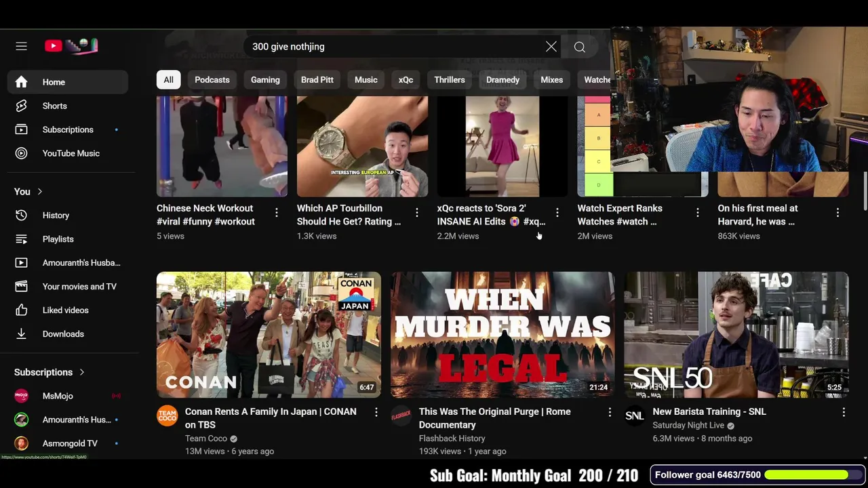Viewport: 868px width, 488px height.
Task: Open options for Original Purge video
Action: point(610,412)
